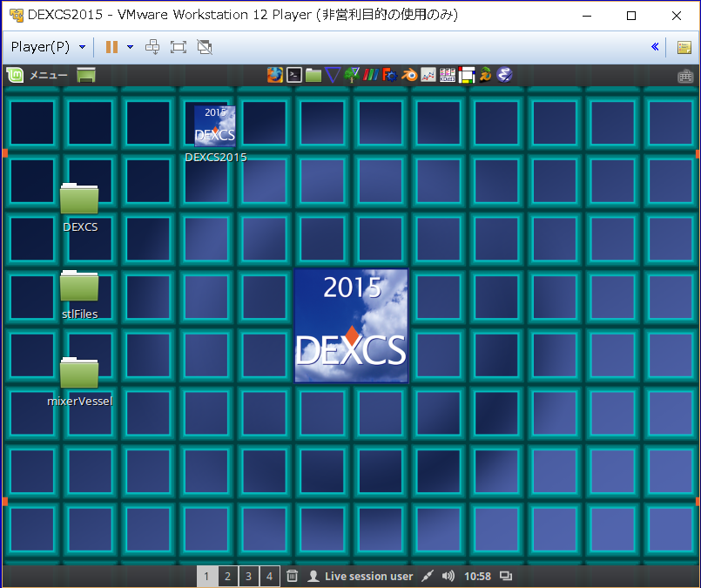Screen dimensions: 701x588
Task: Select the mixerVessel folder on desktop
Action: pos(79,382)
